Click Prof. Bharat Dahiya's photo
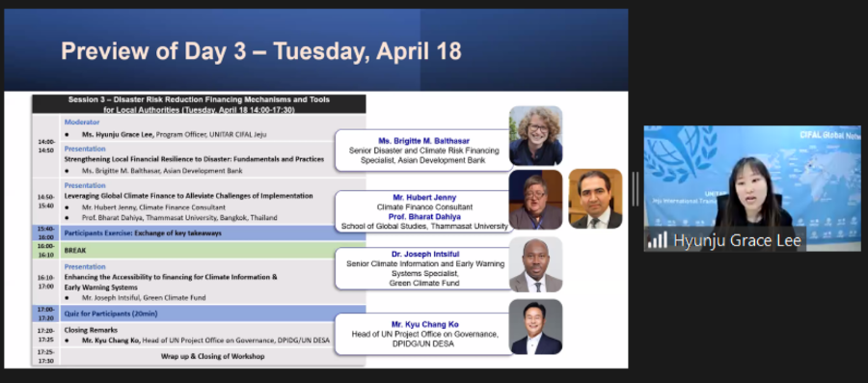868x383 pixels. tap(596, 199)
